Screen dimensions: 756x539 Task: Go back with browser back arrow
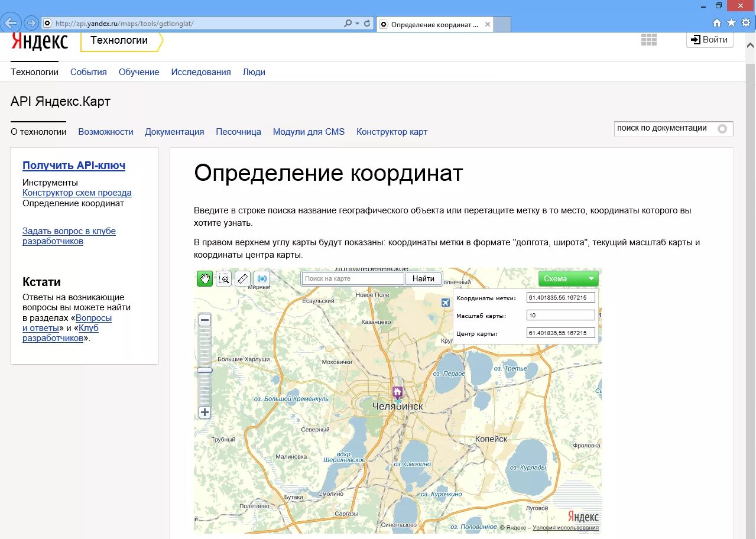(x=11, y=24)
